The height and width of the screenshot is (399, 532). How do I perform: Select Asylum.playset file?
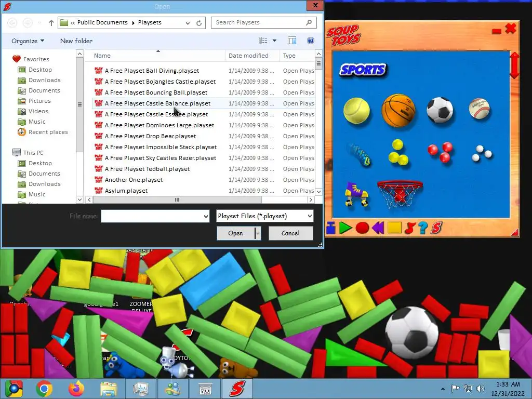[126, 191]
